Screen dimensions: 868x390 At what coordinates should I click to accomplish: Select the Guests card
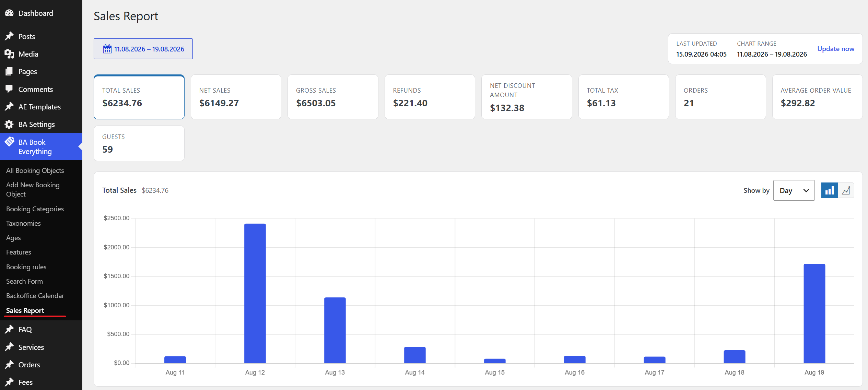pos(139,143)
